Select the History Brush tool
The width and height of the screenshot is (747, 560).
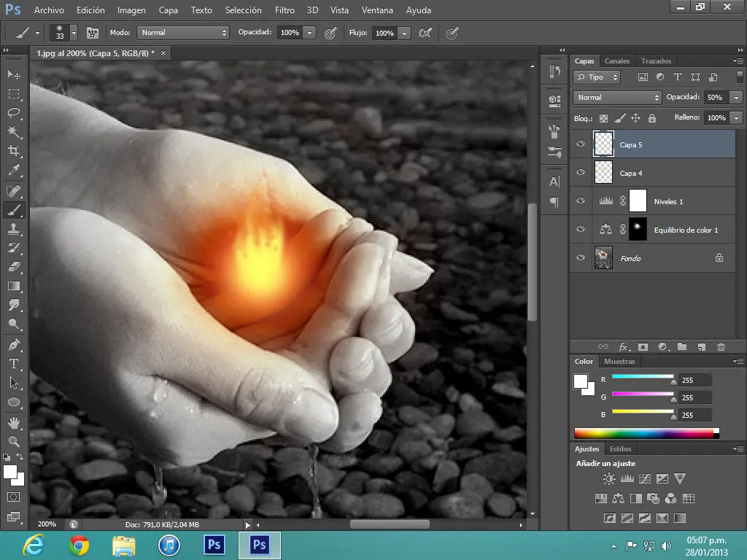tap(14, 248)
